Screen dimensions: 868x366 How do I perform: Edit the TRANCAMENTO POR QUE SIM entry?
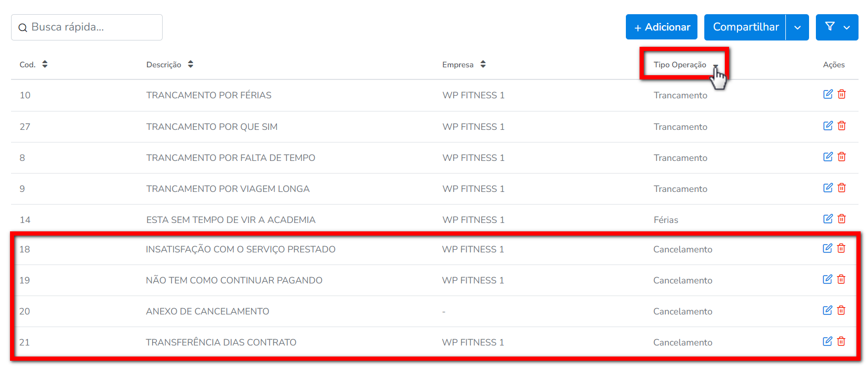[x=828, y=126]
